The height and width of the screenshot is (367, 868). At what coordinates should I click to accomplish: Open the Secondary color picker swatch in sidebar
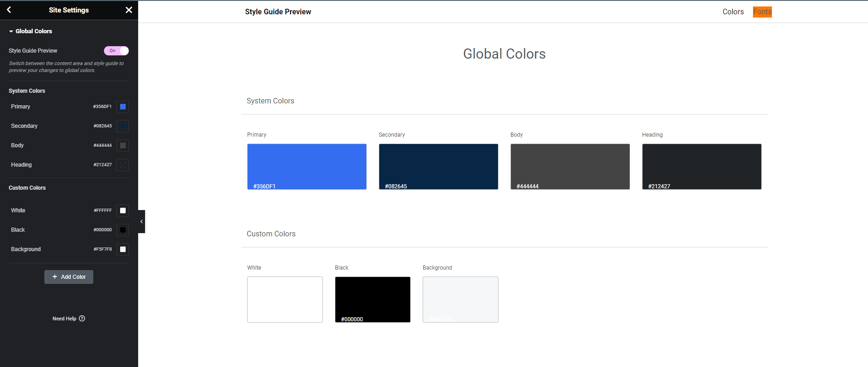click(123, 126)
